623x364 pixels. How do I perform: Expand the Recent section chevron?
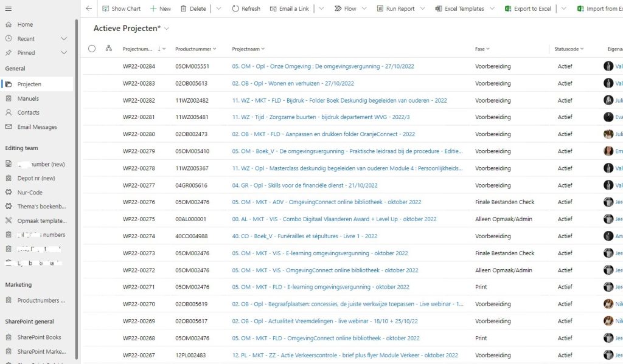[x=64, y=39]
